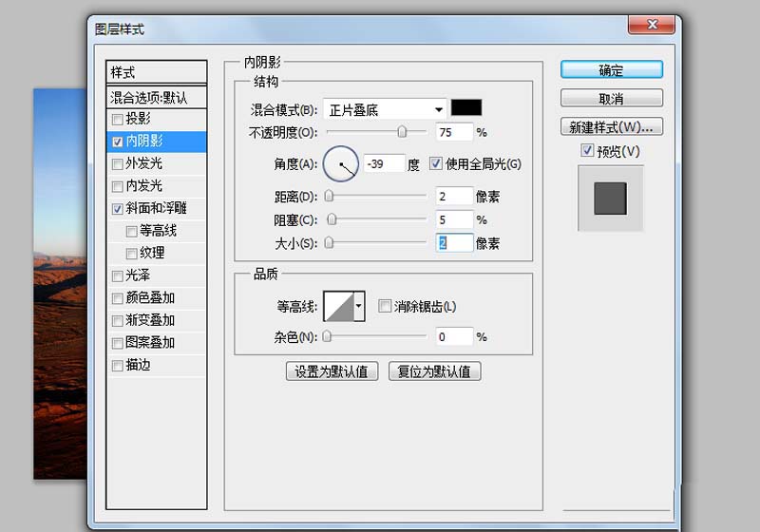Viewport: 760px width, 532px height.
Task: Click the 距离 distance slider handle
Action: tap(329, 196)
